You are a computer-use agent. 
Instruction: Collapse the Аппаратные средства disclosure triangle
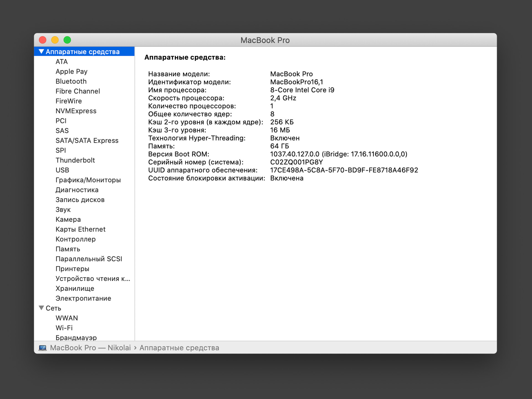pos(41,52)
